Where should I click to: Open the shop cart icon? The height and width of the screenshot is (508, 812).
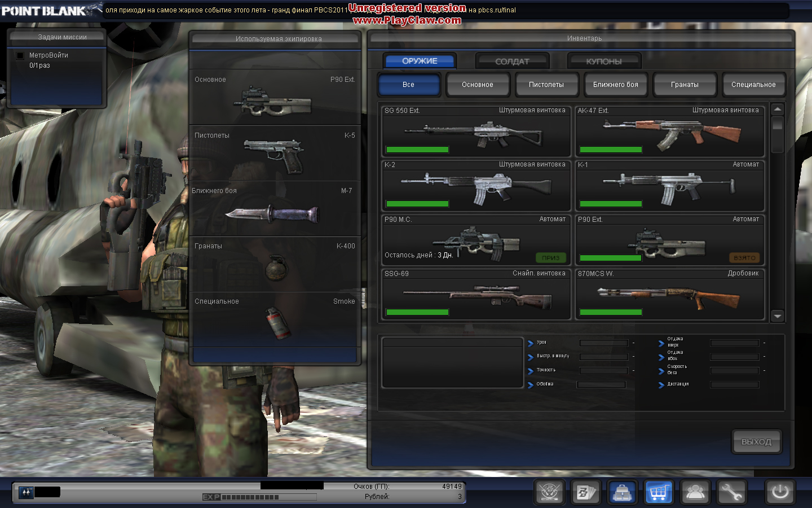pyautogui.click(x=659, y=492)
